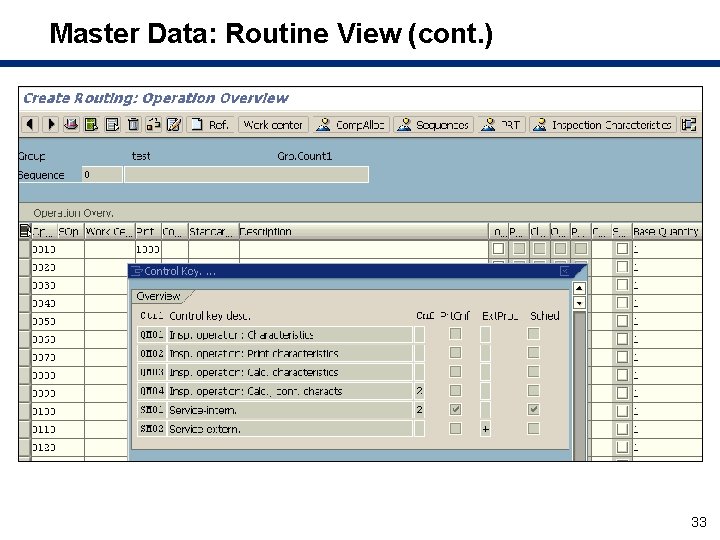The image size is (720, 540).
Task: Tick the right-side checkbox in row 0040
Action: 622,303
